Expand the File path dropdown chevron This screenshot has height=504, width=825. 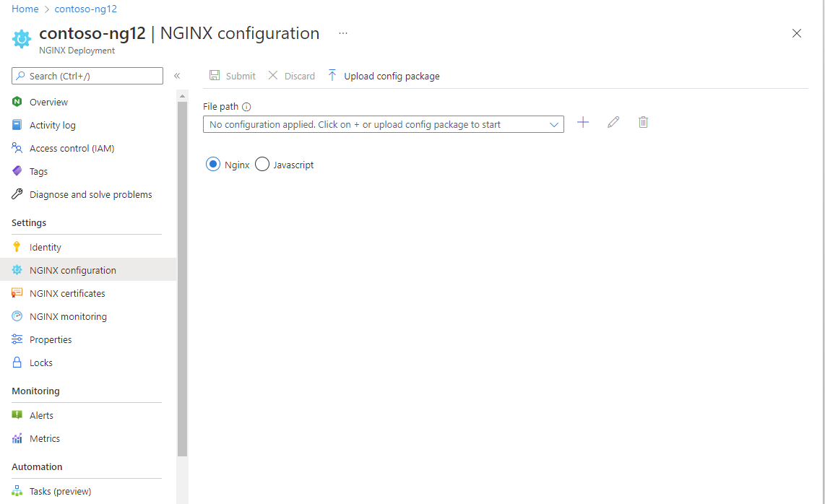[553, 125]
